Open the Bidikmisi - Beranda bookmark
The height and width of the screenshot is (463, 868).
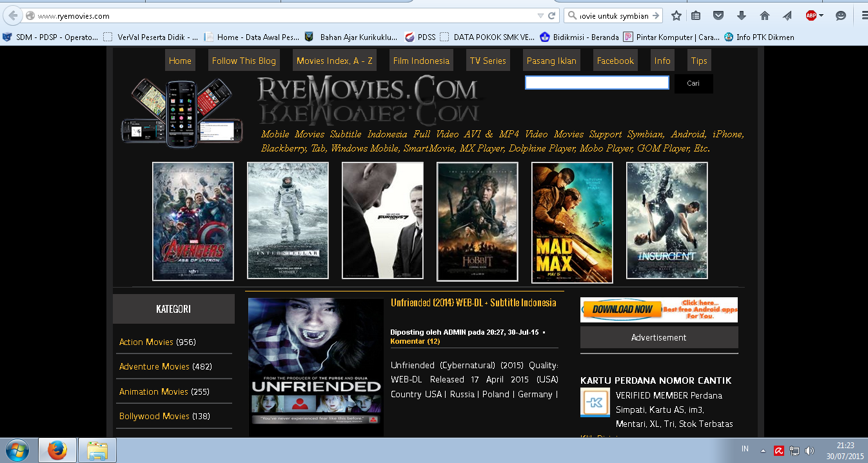tap(579, 37)
